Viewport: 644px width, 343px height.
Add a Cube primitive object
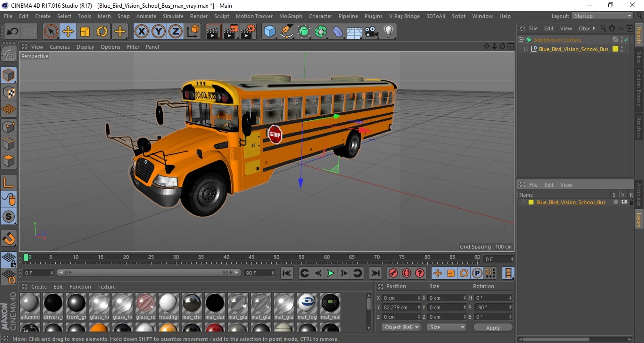[x=270, y=32]
